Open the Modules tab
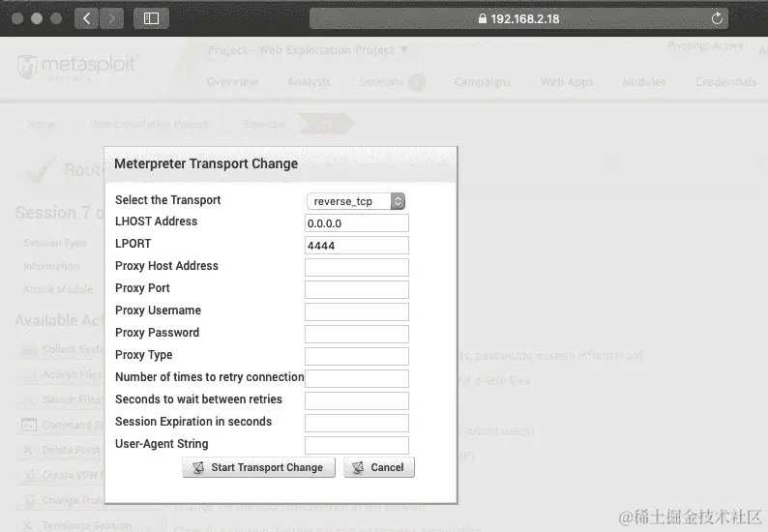 pyautogui.click(x=644, y=82)
